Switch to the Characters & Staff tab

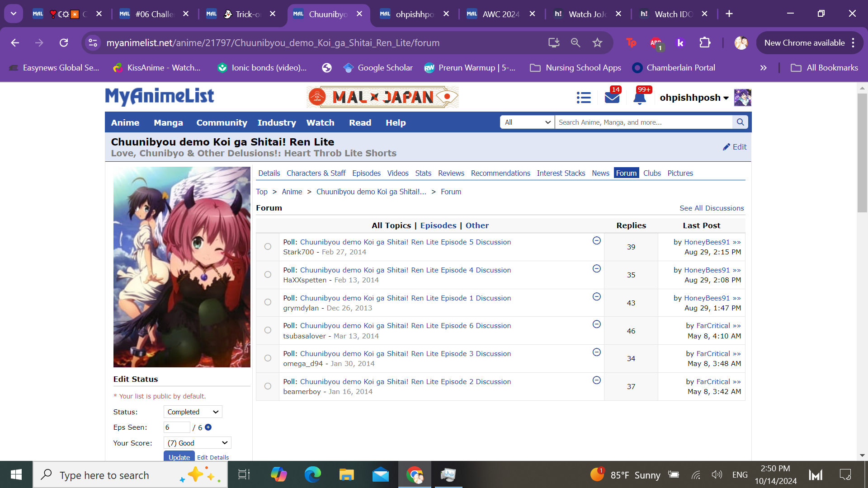pos(316,173)
